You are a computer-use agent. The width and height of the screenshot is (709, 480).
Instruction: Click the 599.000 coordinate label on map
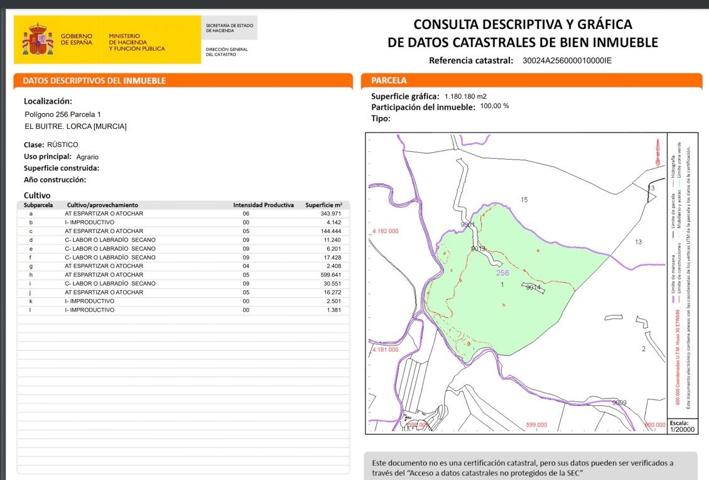[537, 425]
